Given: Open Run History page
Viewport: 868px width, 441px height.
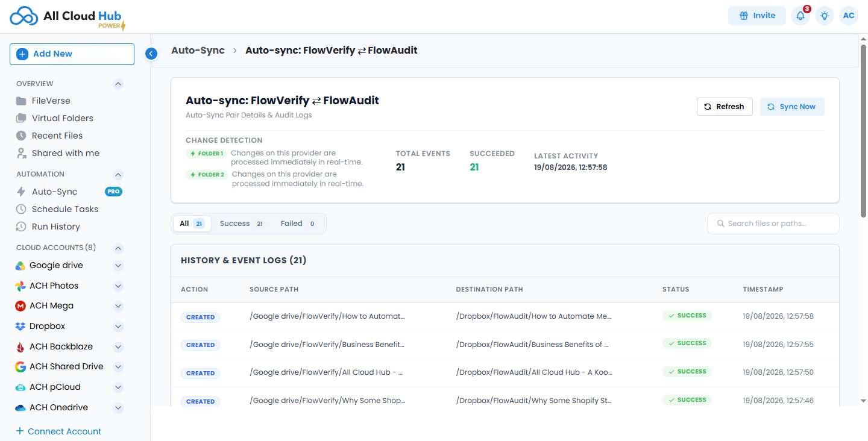Looking at the screenshot, I should tap(56, 227).
